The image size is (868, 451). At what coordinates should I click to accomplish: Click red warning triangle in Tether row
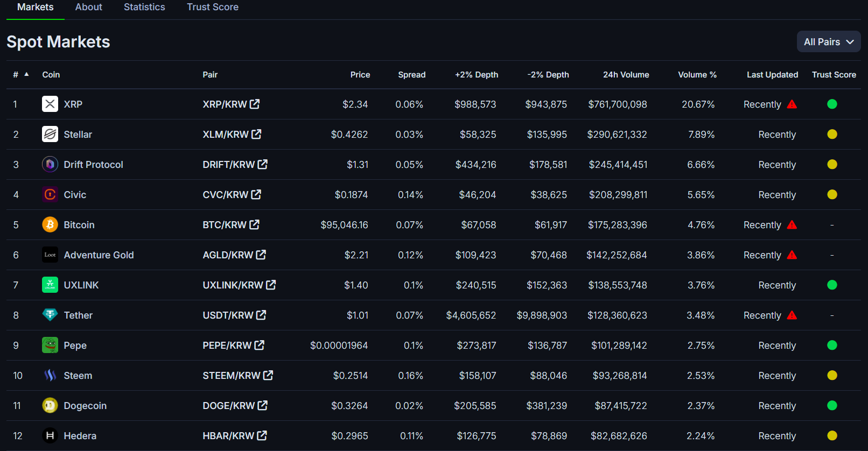[792, 315]
